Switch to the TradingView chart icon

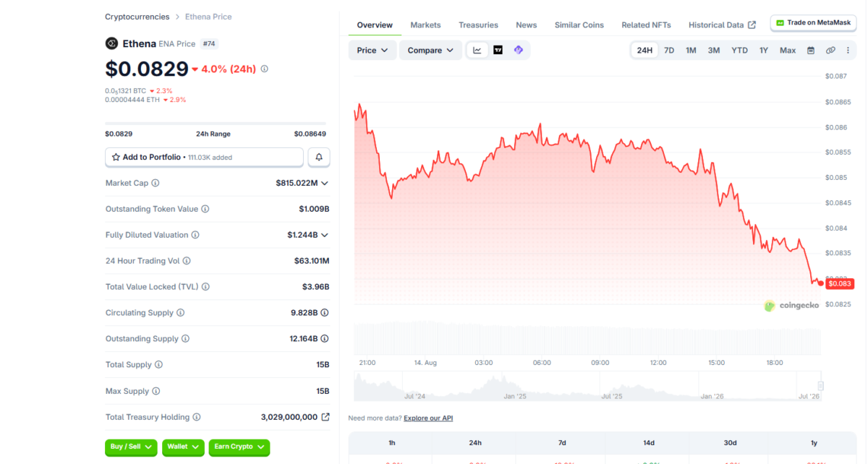pos(498,50)
